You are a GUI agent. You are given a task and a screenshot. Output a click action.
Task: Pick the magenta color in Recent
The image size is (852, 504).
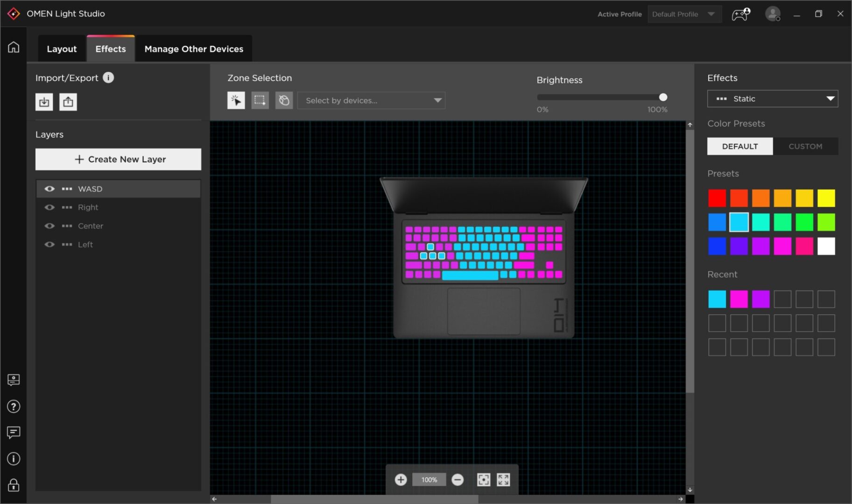tap(739, 299)
